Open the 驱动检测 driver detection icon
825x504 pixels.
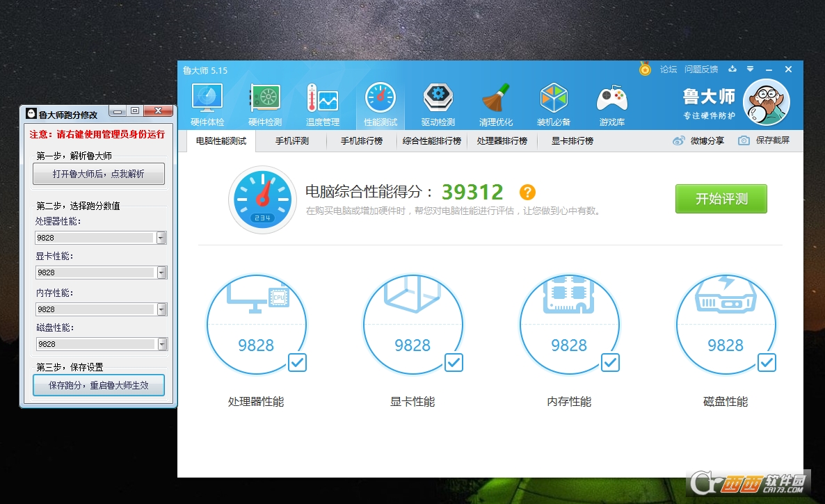pos(438,104)
